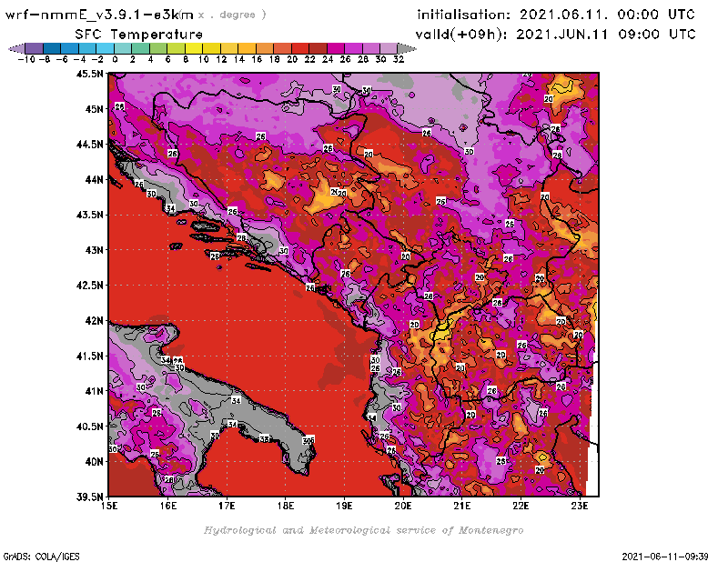The height and width of the screenshot is (562, 728).
Task: Click the 43.5N latitude label
Action: click(89, 215)
